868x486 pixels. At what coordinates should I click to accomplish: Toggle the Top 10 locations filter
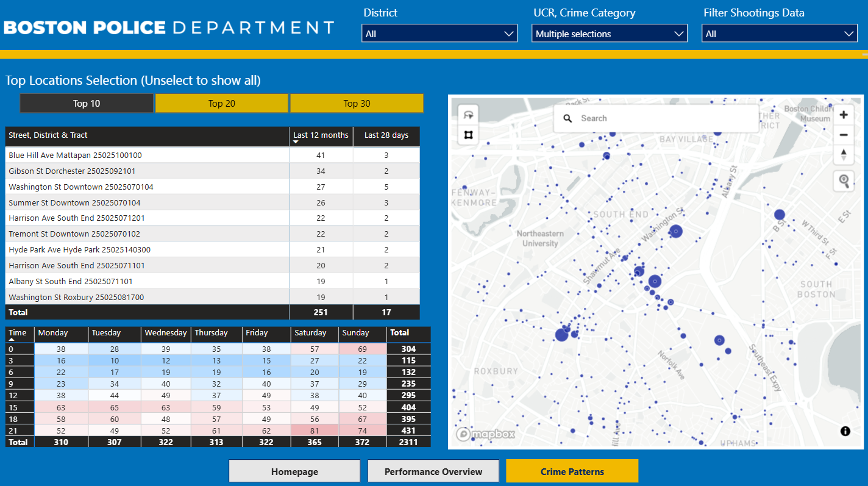click(87, 103)
